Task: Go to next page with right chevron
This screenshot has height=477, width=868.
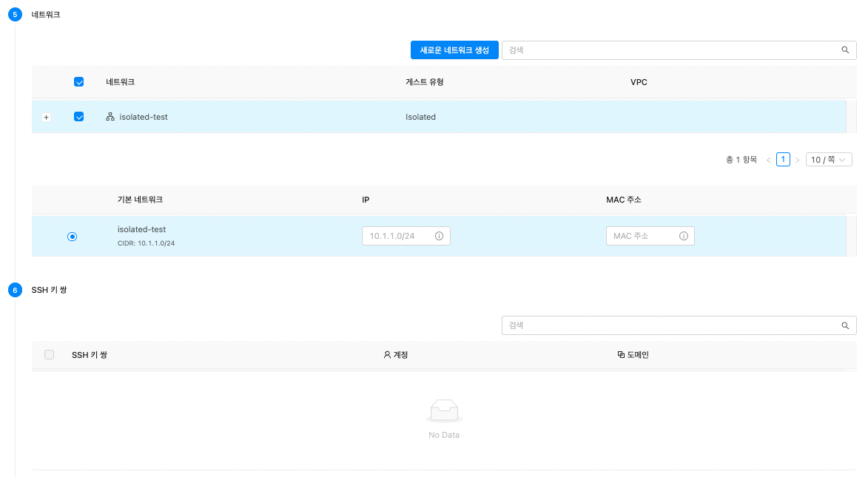Action: pos(798,160)
